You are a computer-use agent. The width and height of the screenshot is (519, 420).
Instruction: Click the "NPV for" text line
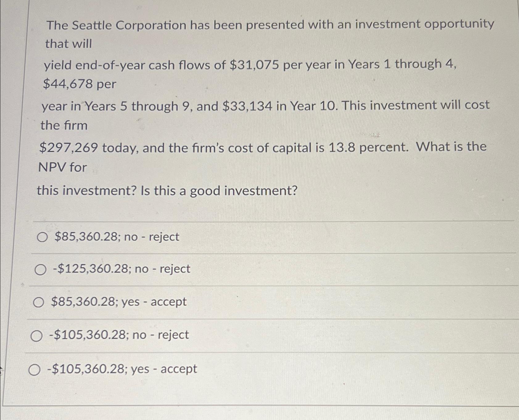[63, 167]
